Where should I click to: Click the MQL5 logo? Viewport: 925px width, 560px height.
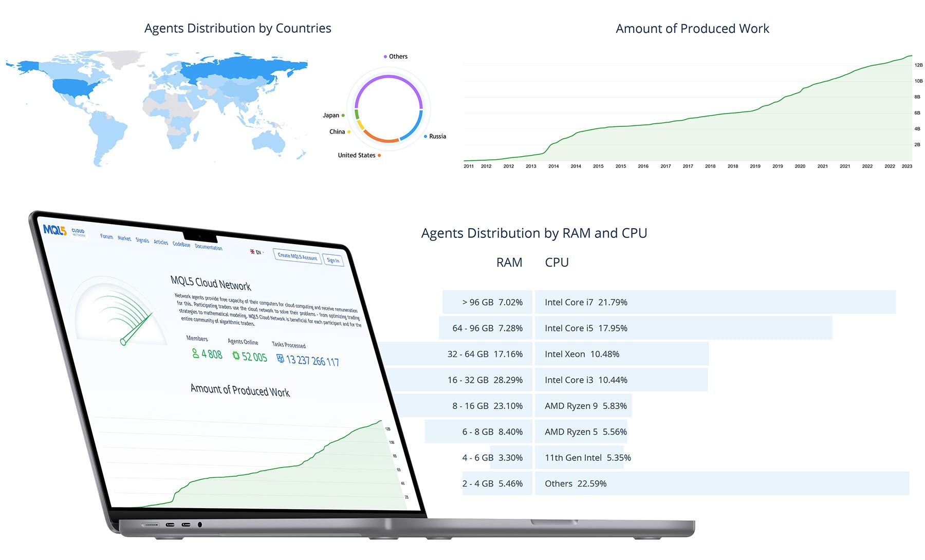55,230
